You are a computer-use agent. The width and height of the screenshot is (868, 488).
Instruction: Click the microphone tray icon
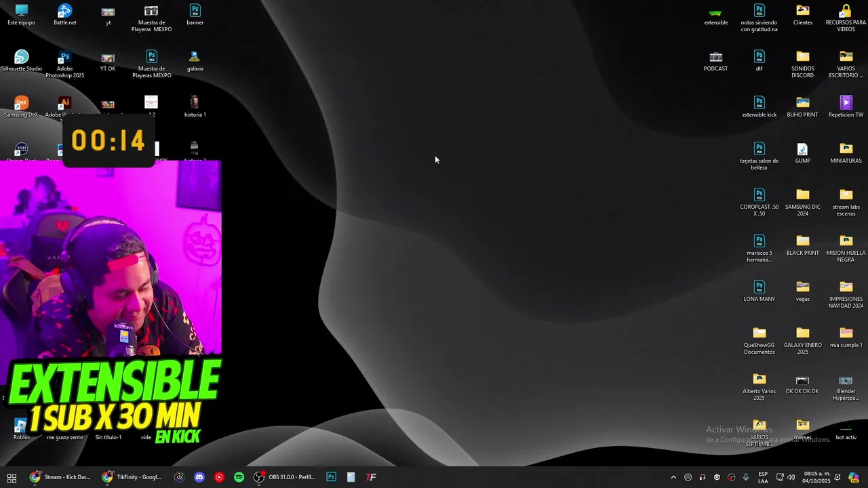point(745,477)
